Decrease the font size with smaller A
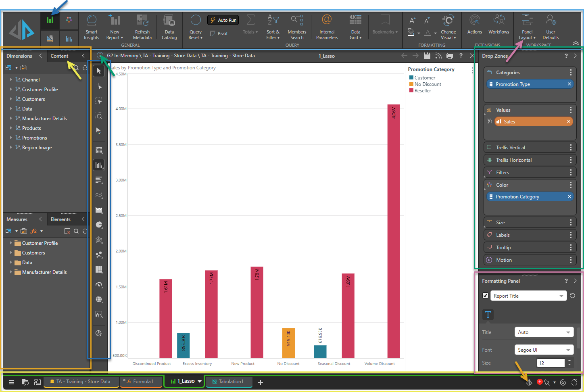The width and height of the screenshot is (584, 392). [426, 21]
